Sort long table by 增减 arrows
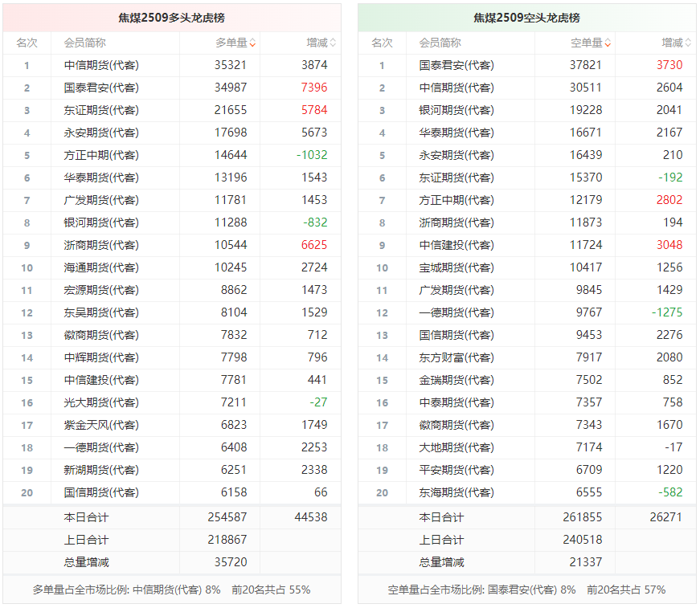Screen dimensions: 700x608 pos(333,43)
